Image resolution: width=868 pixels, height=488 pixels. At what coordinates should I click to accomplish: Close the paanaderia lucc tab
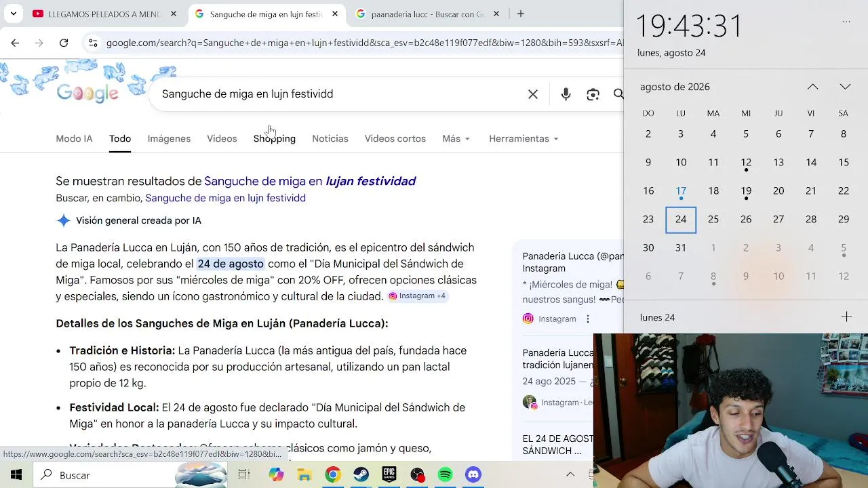pos(496,14)
